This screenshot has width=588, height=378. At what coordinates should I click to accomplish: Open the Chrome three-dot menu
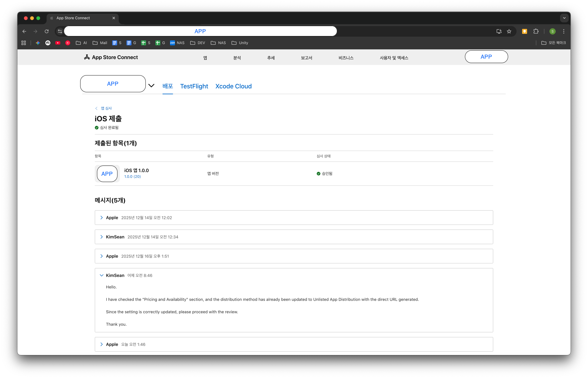click(x=564, y=31)
